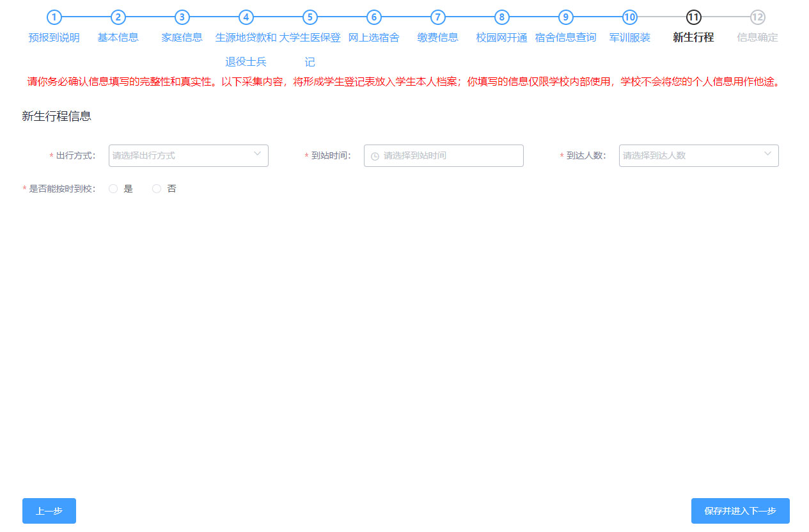Click the step 1 circle icon
Screen dimensions: 809x532
point(54,17)
